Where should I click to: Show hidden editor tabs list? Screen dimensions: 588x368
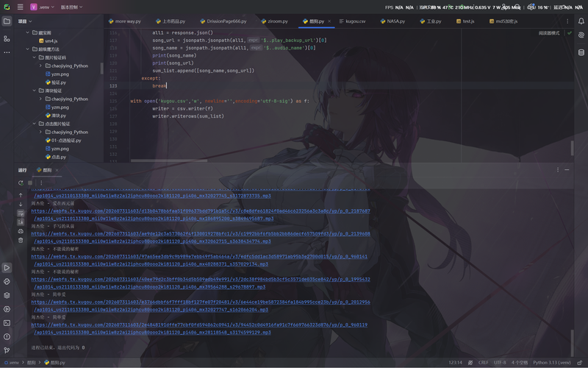pyautogui.click(x=567, y=21)
